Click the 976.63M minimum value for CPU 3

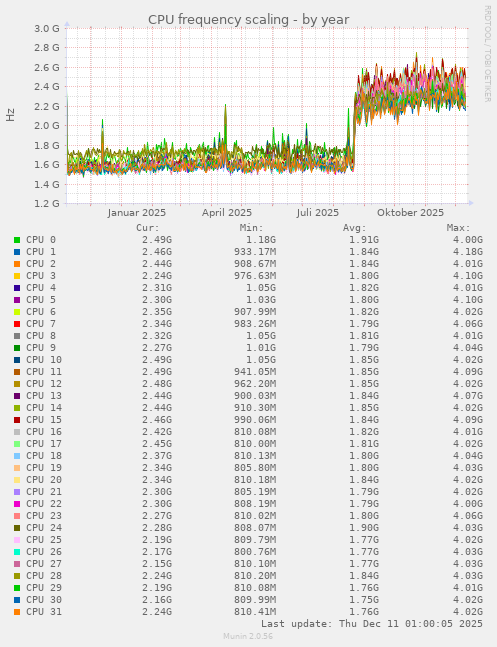pos(255,276)
